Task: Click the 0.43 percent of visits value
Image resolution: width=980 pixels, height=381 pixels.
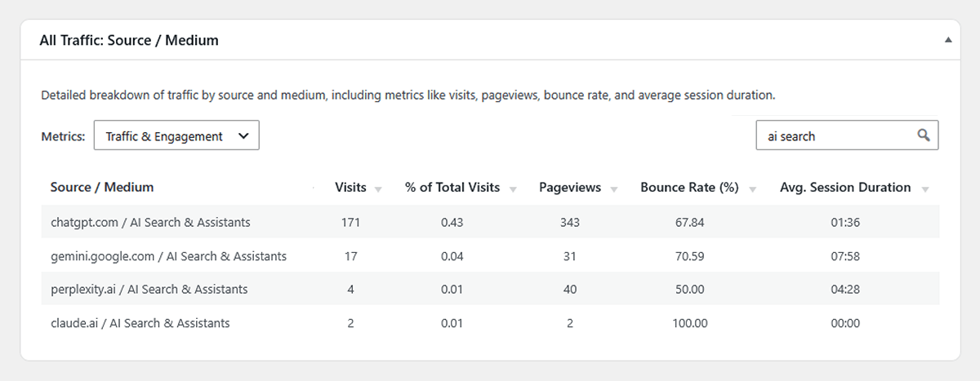Action: coord(452,222)
